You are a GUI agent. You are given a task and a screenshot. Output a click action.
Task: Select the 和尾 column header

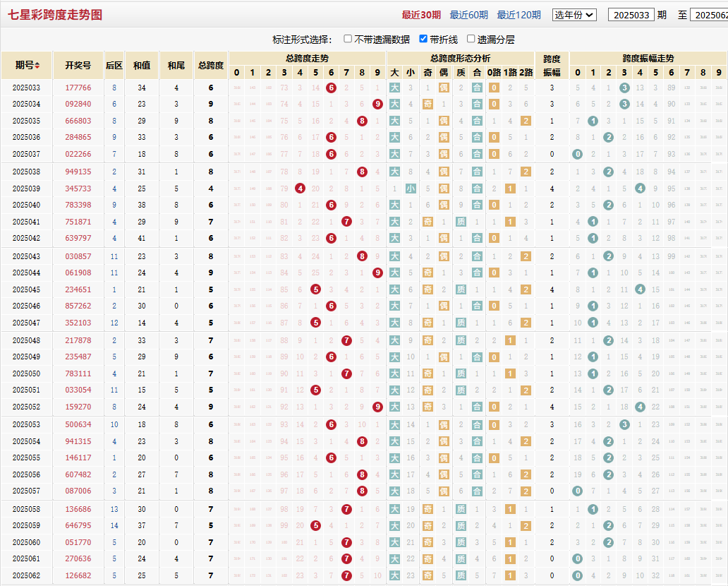176,66
